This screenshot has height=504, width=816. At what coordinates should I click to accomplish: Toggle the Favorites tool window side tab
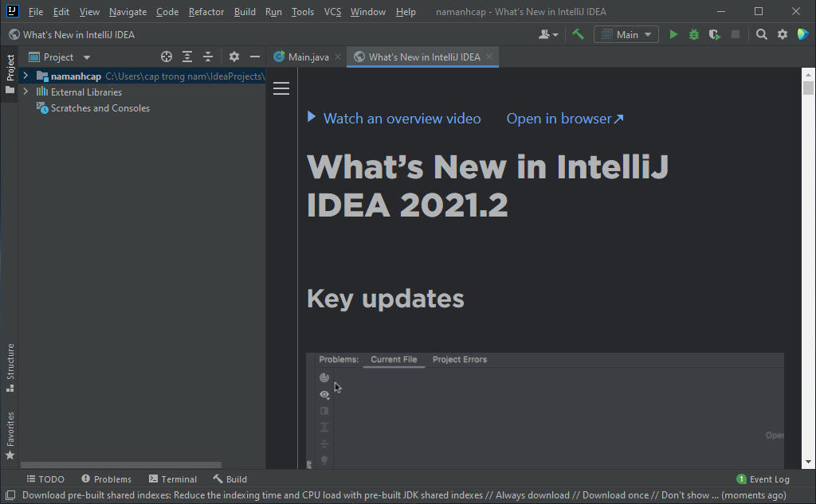click(10, 436)
